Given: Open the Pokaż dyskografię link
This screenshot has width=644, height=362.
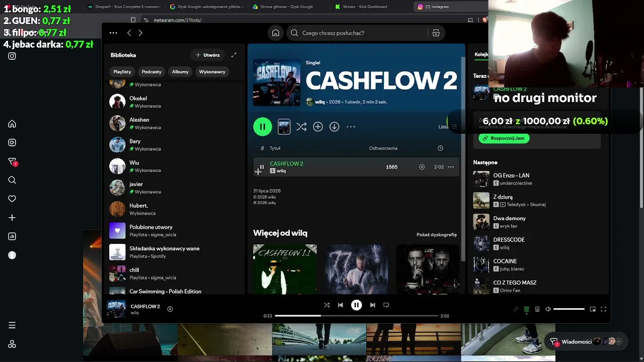Looking at the screenshot, I should (437, 235).
